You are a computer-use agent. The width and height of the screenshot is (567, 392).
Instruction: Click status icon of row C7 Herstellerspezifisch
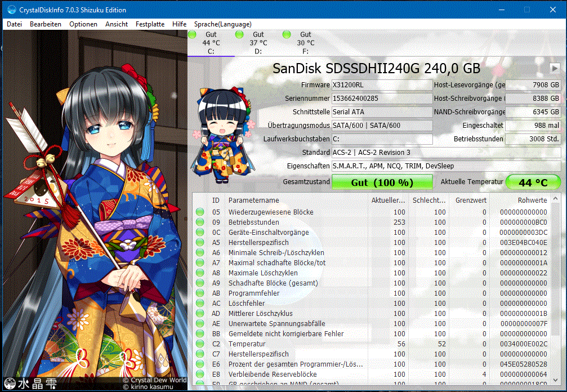pyautogui.click(x=200, y=354)
